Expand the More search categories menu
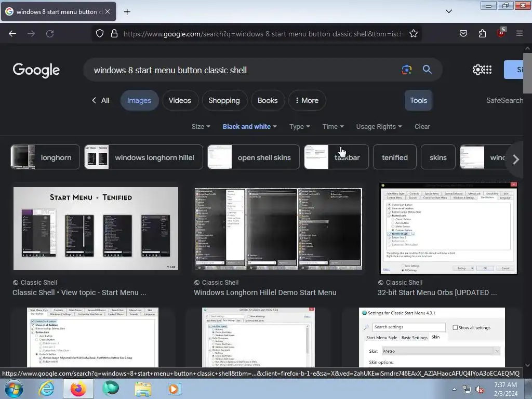This screenshot has height=399, width=532. [x=307, y=100]
